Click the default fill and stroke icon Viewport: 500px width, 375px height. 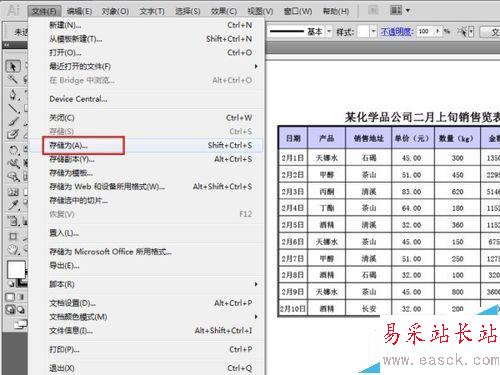point(11,284)
